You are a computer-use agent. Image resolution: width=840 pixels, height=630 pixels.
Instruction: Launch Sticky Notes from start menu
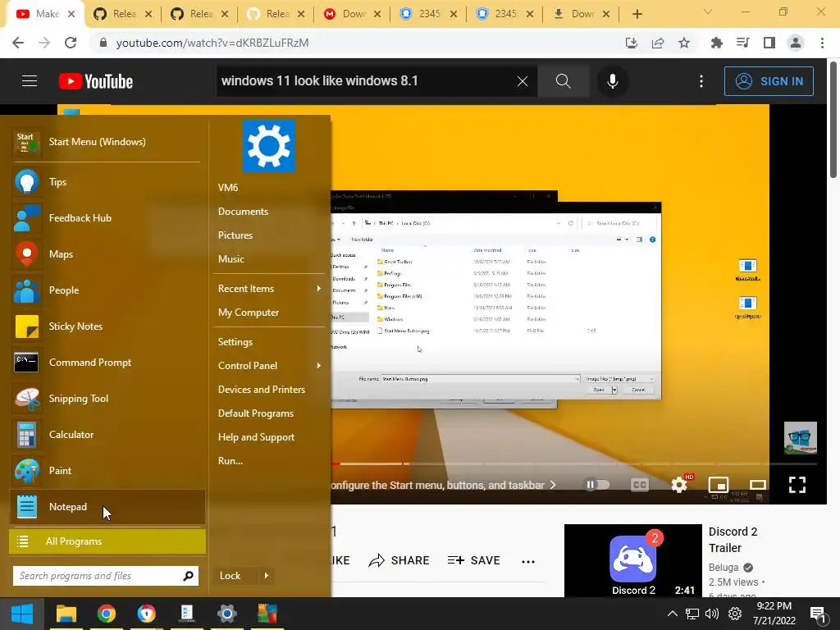pos(107,326)
